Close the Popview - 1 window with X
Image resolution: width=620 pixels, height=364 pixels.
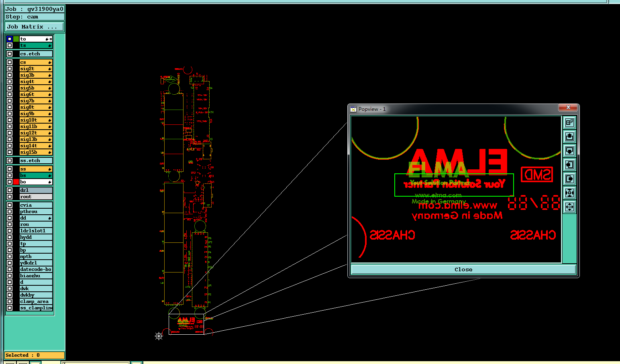[x=568, y=108]
